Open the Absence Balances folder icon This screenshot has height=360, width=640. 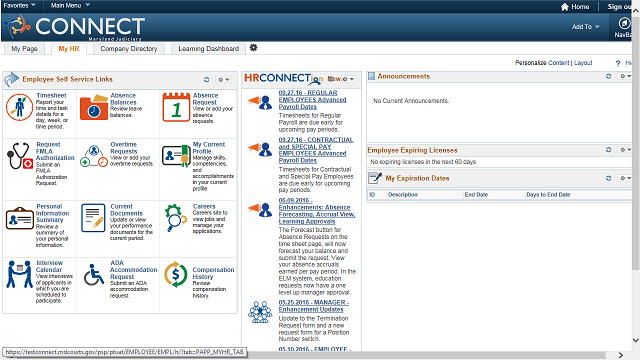tap(93, 107)
